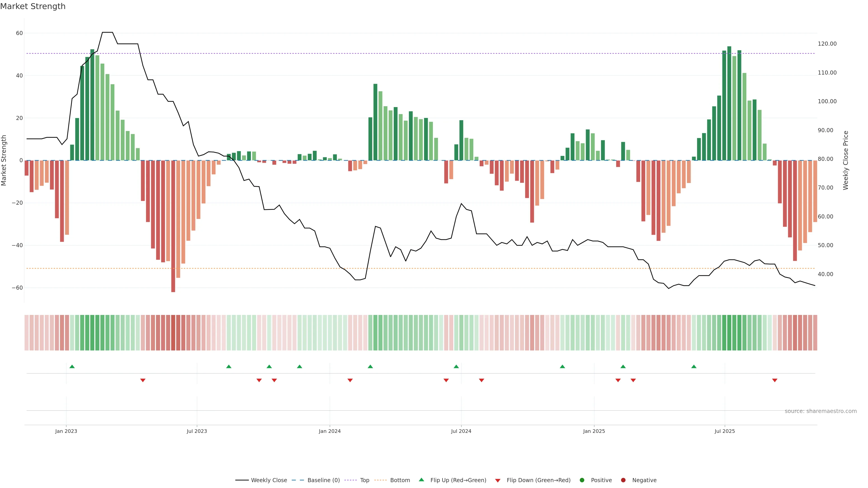Click the red Negative circle legend icon

tap(623, 480)
